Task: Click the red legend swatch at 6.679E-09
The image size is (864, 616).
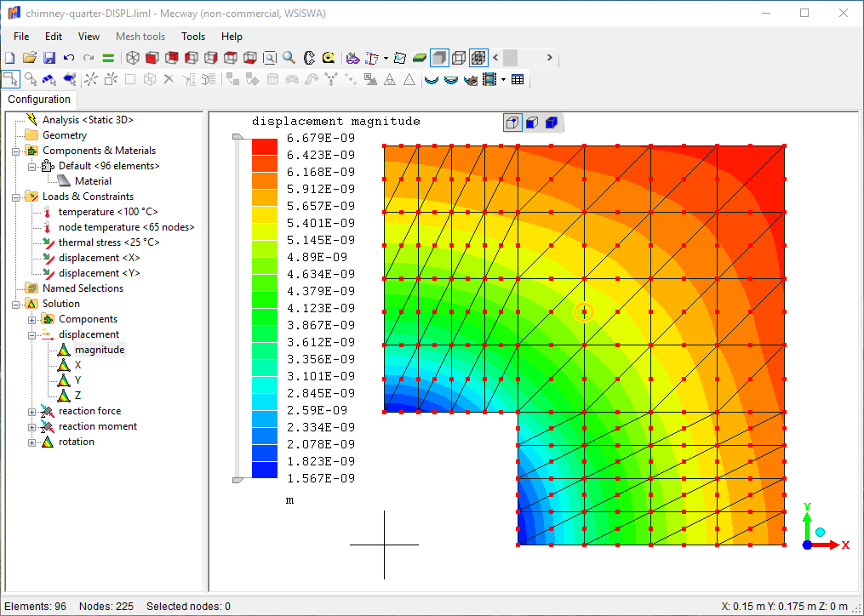Action: (265, 146)
